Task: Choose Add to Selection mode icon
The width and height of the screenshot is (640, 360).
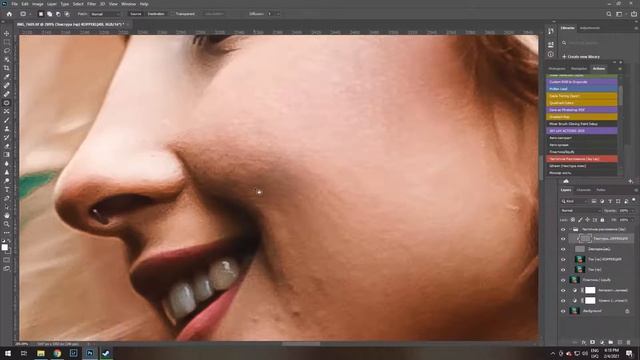Action: tap(49, 14)
